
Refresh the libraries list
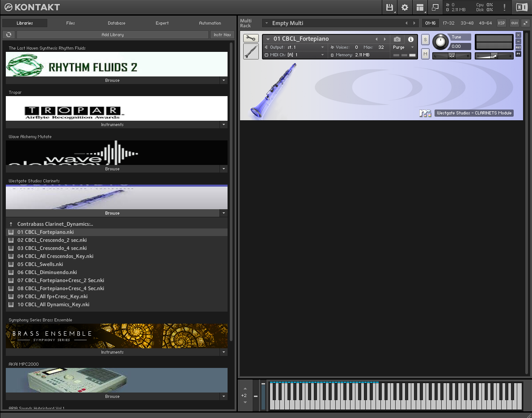(x=9, y=34)
